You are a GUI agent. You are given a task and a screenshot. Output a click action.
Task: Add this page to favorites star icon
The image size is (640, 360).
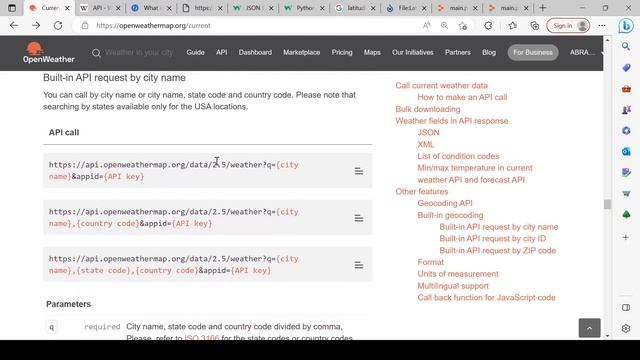[462, 26]
